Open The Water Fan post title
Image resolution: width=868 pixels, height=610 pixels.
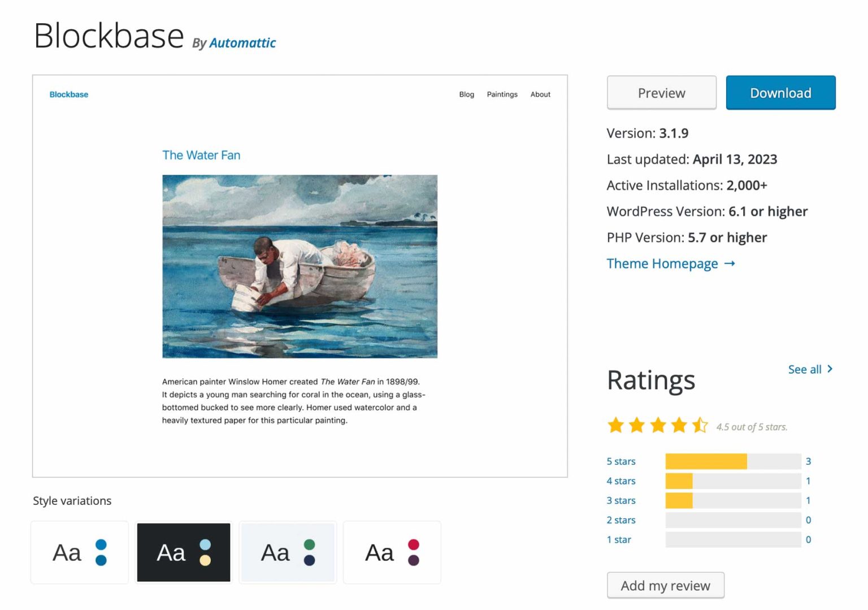coord(201,155)
